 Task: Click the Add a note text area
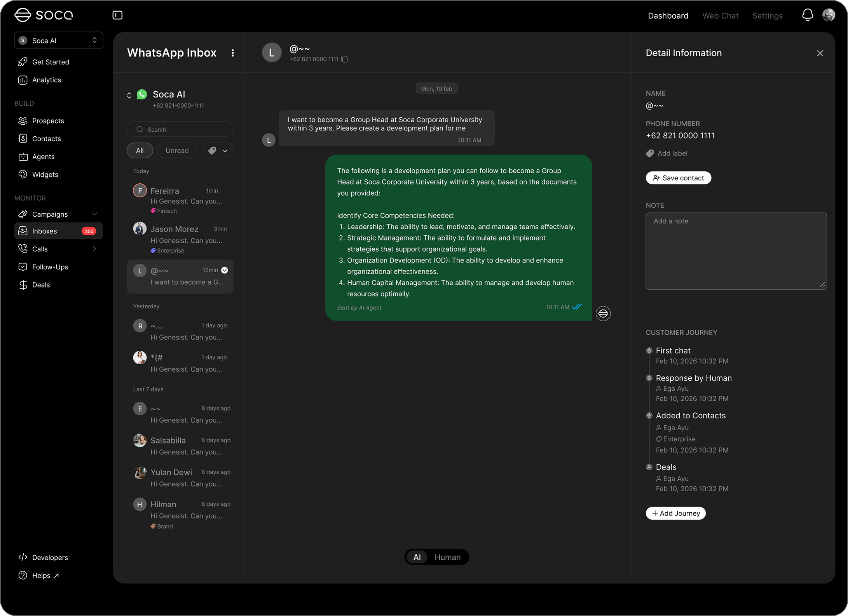pos(736,251)
